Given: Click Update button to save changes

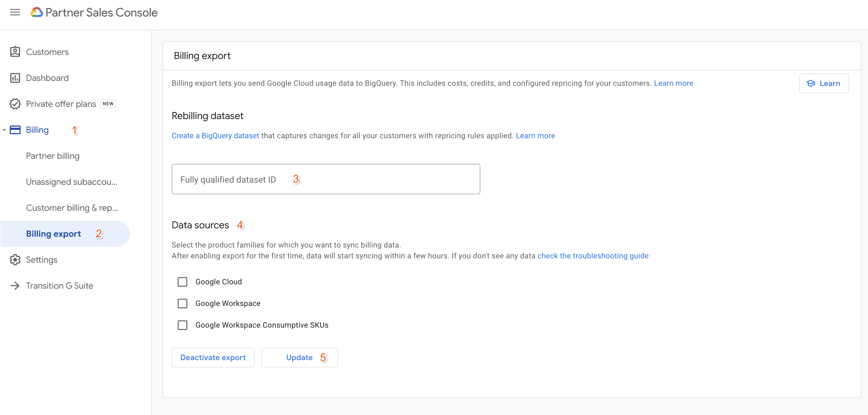Looking at the screenshot, I should [x=299, y=357].
